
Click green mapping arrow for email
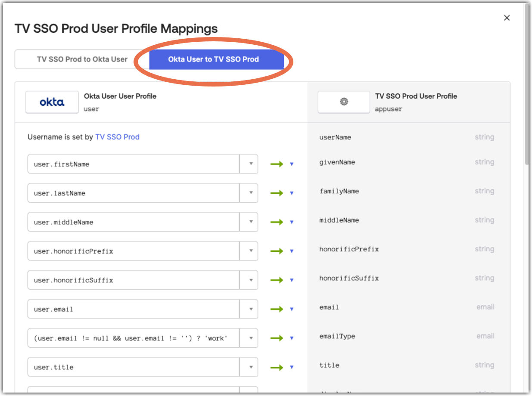[277, 309]
